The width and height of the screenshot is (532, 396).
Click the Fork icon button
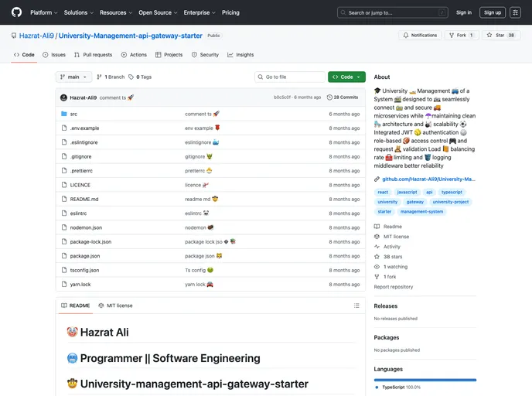452,36
